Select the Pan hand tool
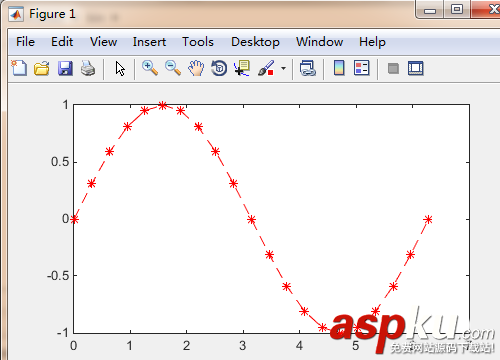Screen dimensions: 500x360 tap(196, 68)
